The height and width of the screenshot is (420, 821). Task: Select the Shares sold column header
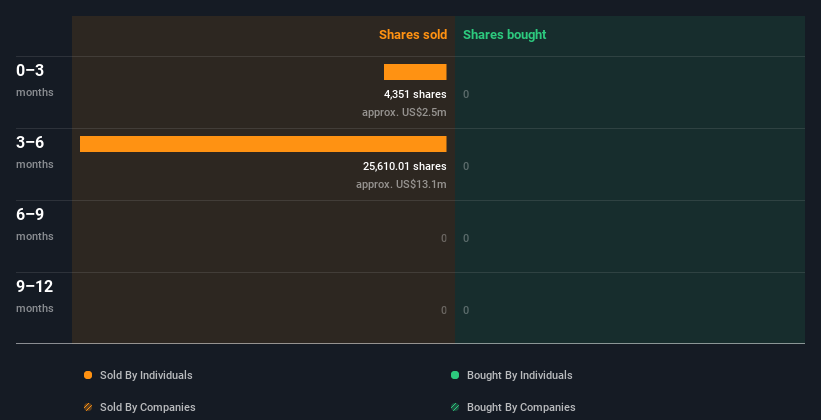click(x=412, y=35)
